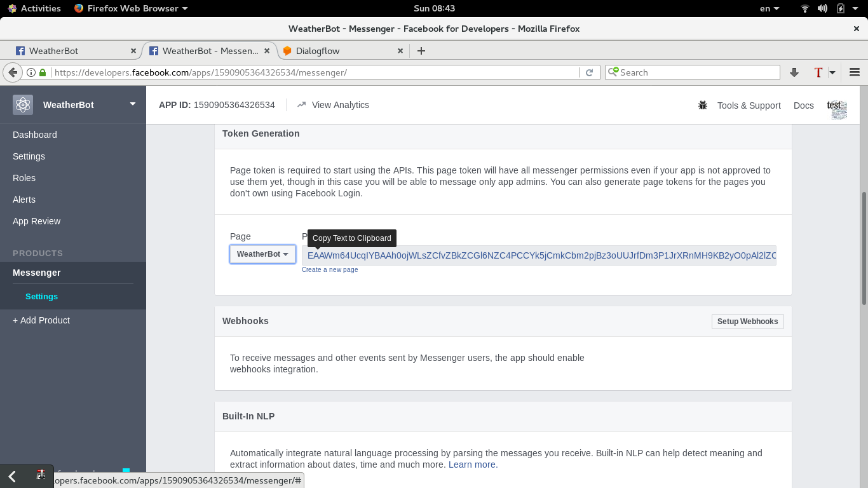Click the volume speaker icon in top bar
Image resolution: width=868 pixels, height=488 pixels.
tap(823, 8)
